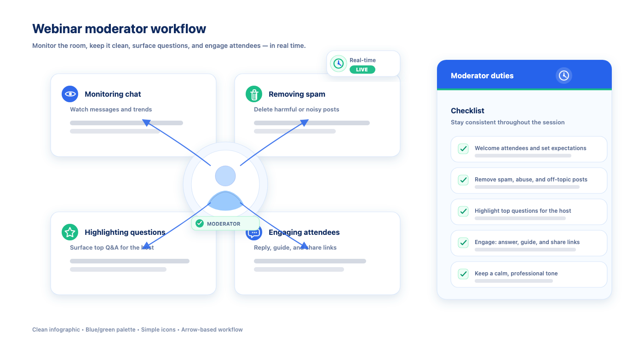This screenshot has height=350, width=644.
Task: Toggle the Remove spam, abuse, off-topic posts checkbox
Action: (463, 180)
